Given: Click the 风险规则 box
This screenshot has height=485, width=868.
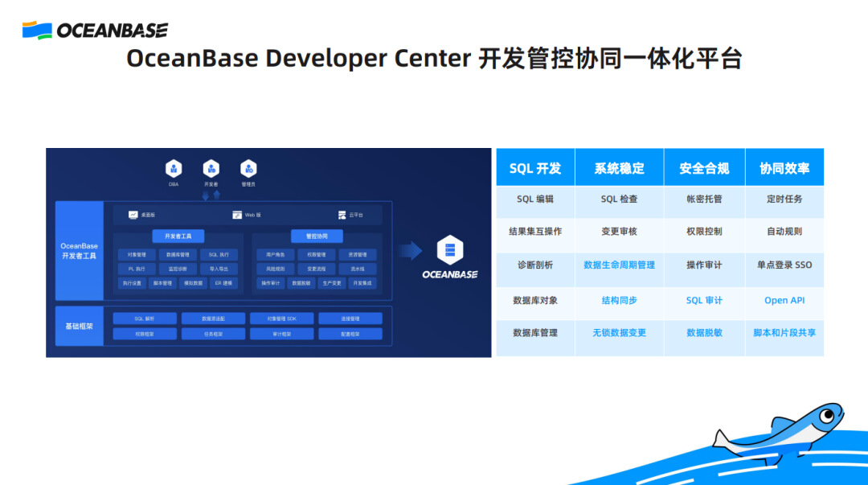Looking at the screenshot, I should (x=275, y=269).
